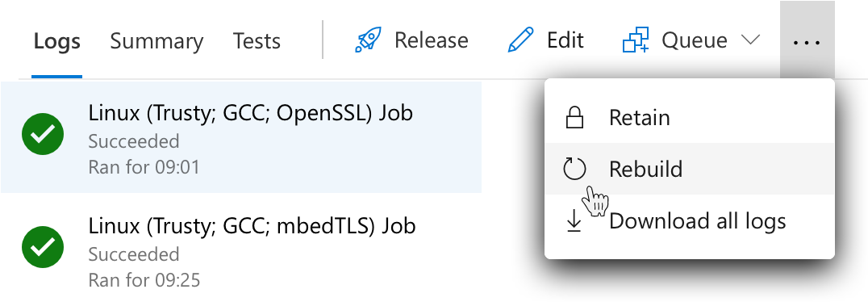Viewport: 868px width, 306px height.
Task: Click the OpenSSL job success checkmark icon
Action: [43, 134]
